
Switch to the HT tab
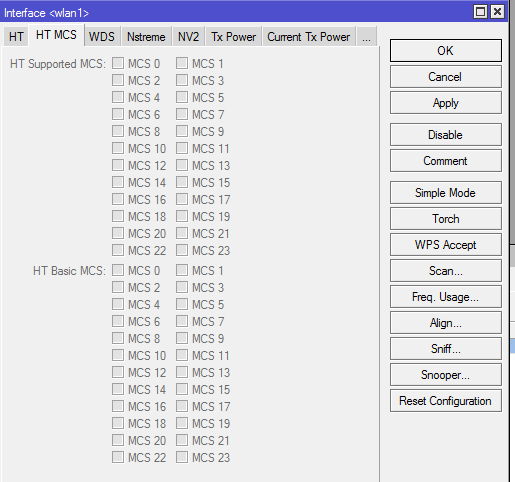point(16,37)
